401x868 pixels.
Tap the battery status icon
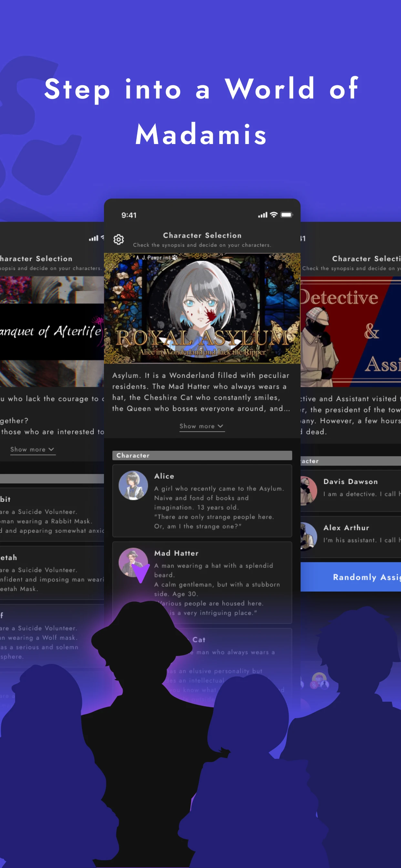coord(286,215)
